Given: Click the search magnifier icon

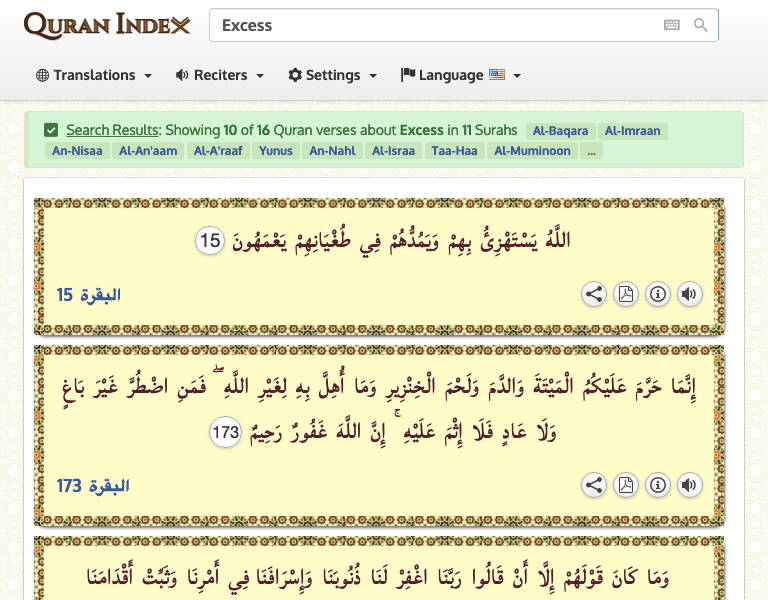Looking at the screenshot, I should click(701, 25).
